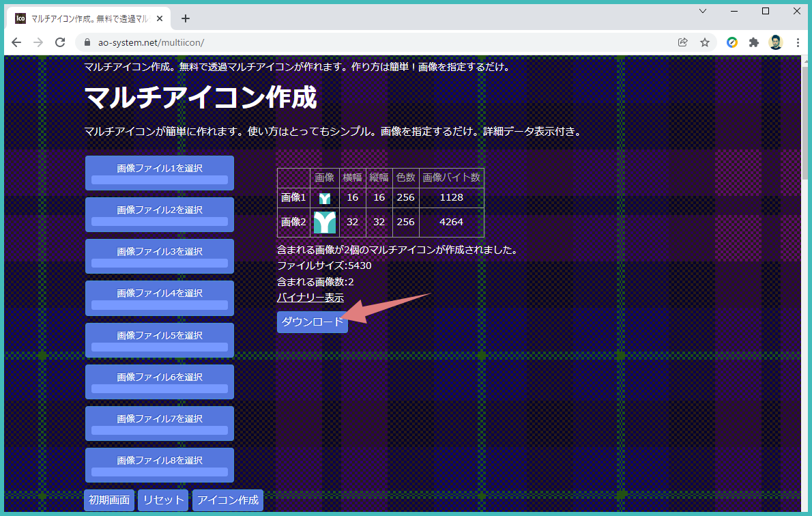This screenshot has height=516, width=812.
Task: Bookmark the page using the star icon
Action: coord(705,42)
